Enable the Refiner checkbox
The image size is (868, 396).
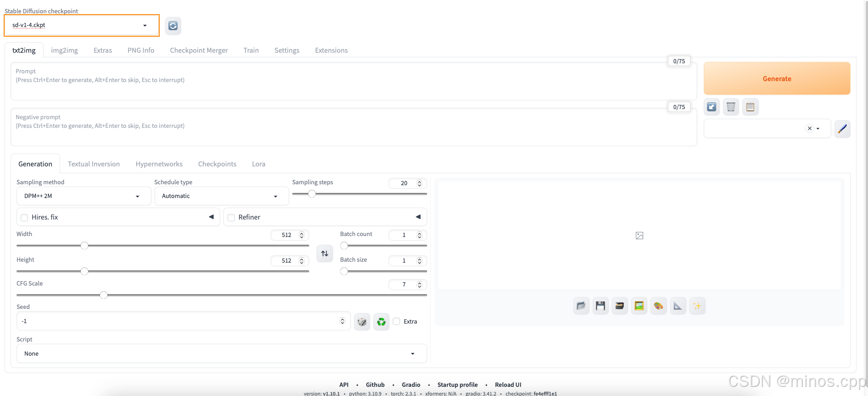pos(231,218)
